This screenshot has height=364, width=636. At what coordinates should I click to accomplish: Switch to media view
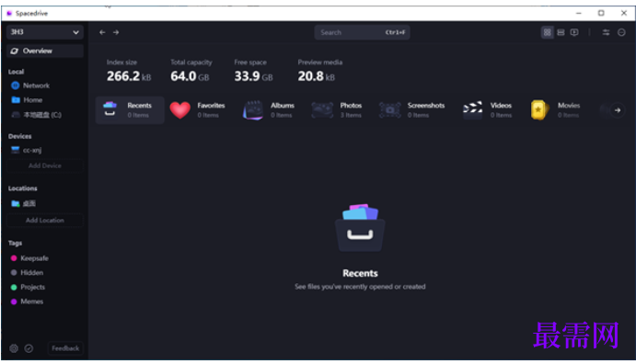pos(574,32)
